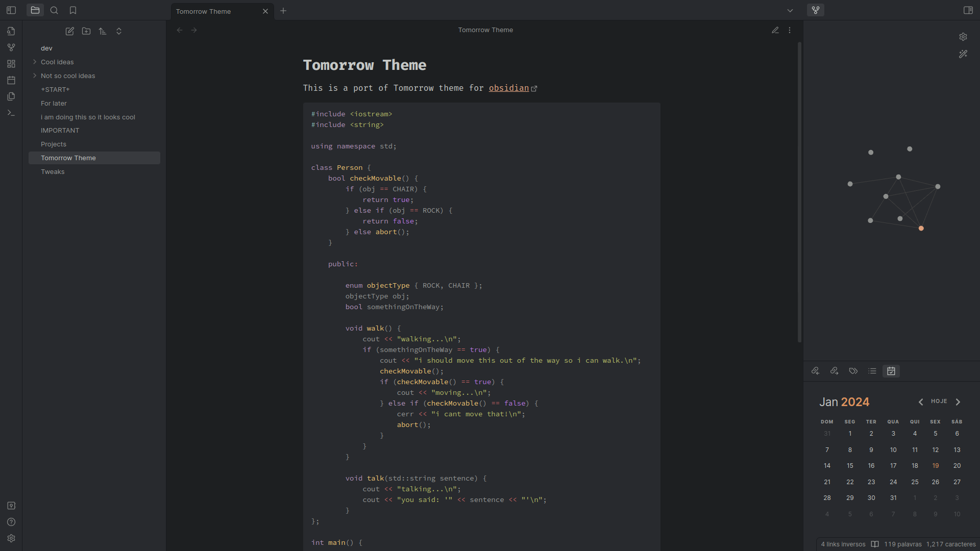
Task: Collapse or expand all folders
Action: (119, 31)
